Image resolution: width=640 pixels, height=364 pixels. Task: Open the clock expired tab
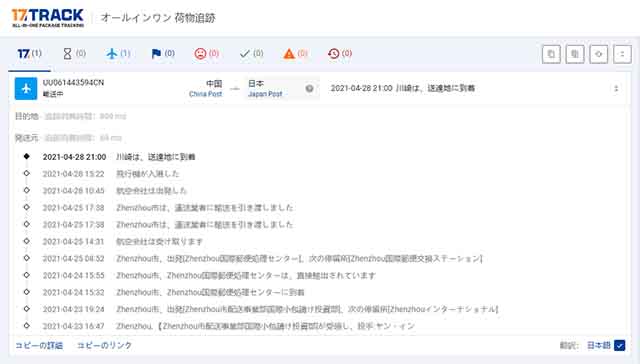(x=340, y=53)
